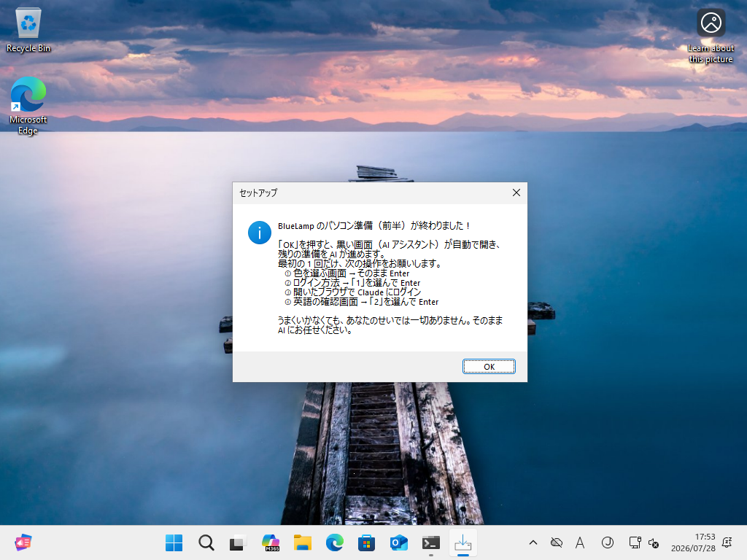This screenshot has height=560, width=747.
Task: Open Task View on the taskbar
Action: (x=238, y=542)
